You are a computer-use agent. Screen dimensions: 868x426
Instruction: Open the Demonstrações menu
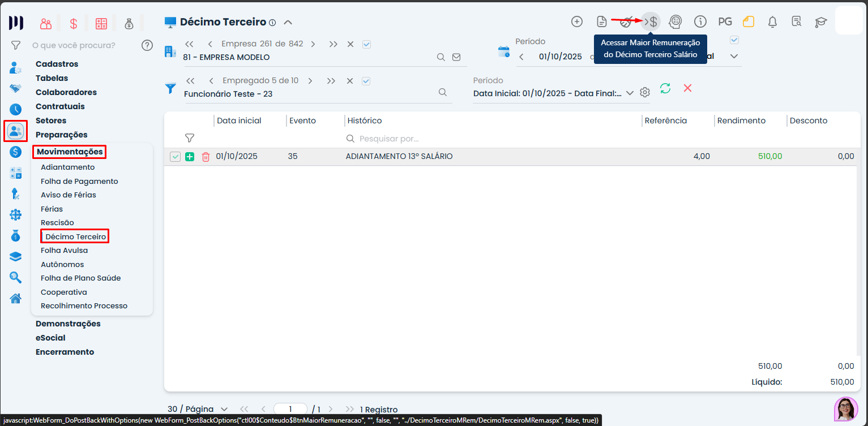click(x=68, y=324)
